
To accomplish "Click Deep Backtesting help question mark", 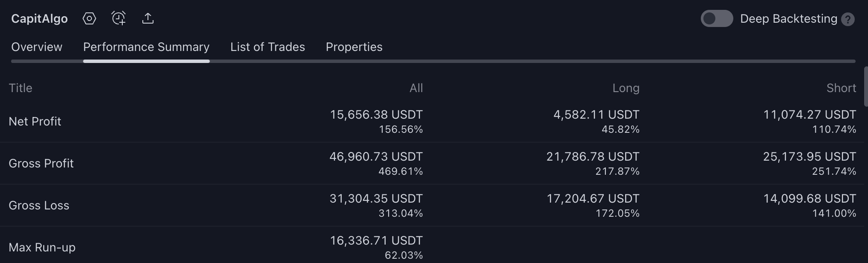I will point(848,19).
